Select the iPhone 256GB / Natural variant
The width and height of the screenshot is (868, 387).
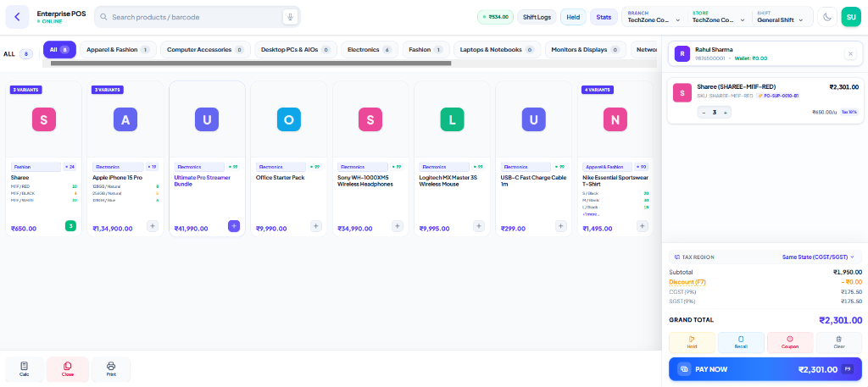[125, 193]
